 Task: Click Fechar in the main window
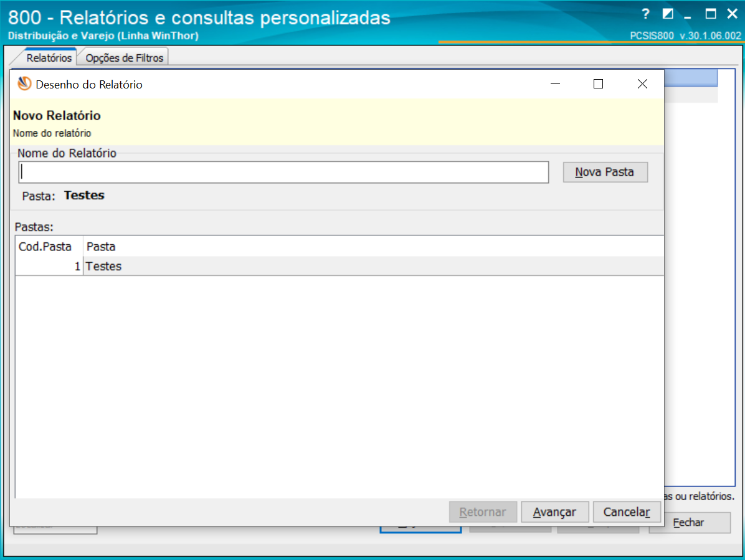(x=688, y=523)
